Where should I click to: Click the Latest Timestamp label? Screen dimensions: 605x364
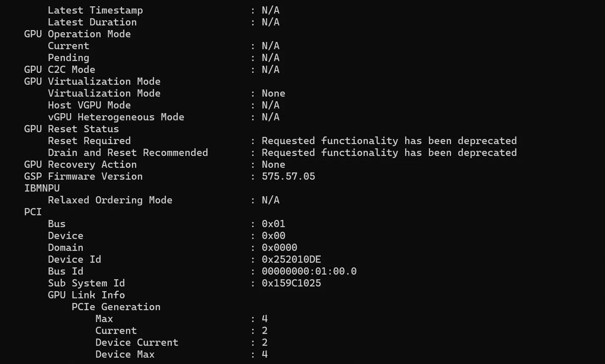click(95, 10)
